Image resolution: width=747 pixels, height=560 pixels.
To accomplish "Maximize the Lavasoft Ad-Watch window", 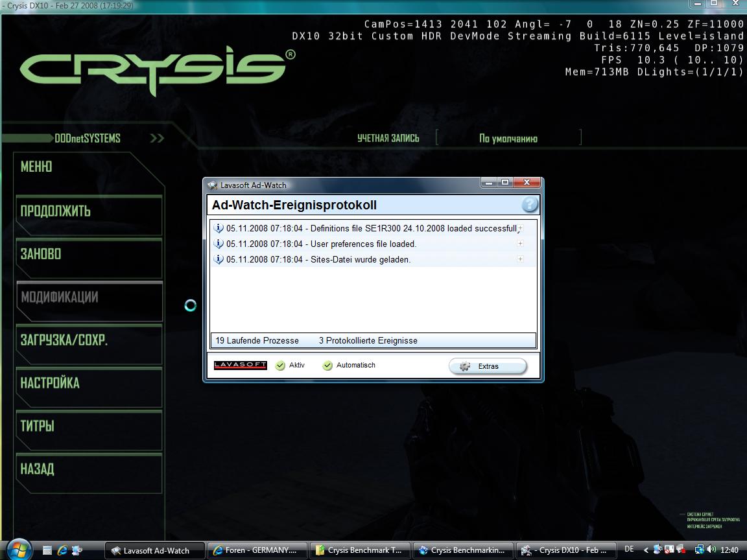I will pos(505,182).
